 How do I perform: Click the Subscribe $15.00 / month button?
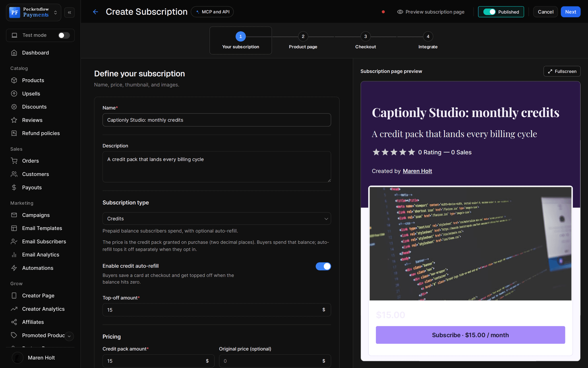(x=470, y=335)
